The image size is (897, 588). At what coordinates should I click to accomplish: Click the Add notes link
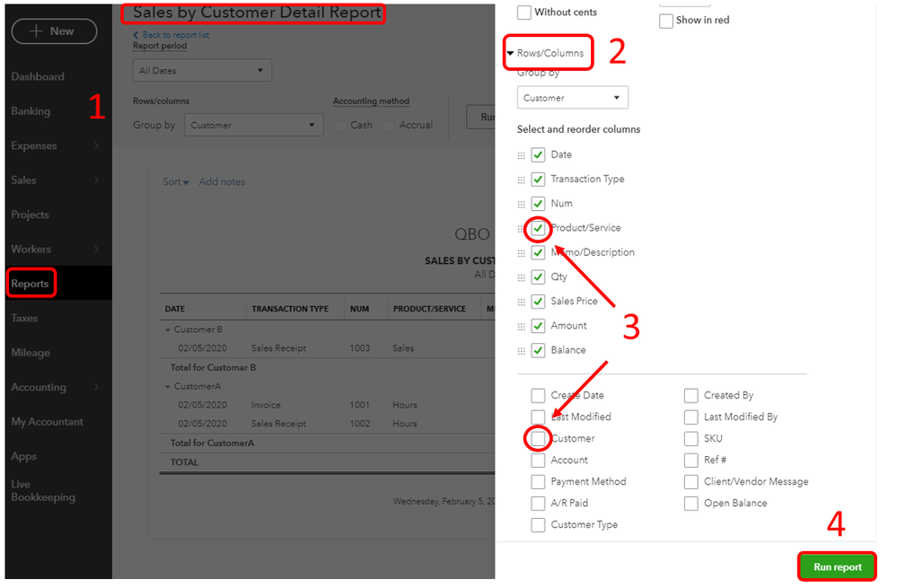(222, 182)
